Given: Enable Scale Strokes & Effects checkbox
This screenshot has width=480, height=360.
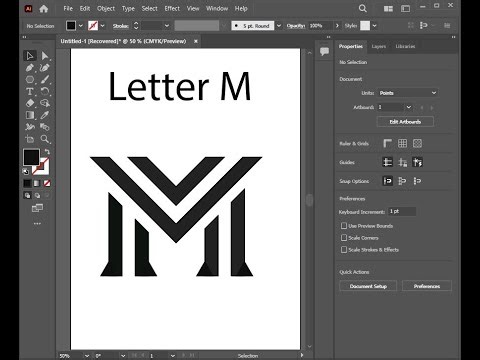Looking at the screenshot, I should click(344, 250).
